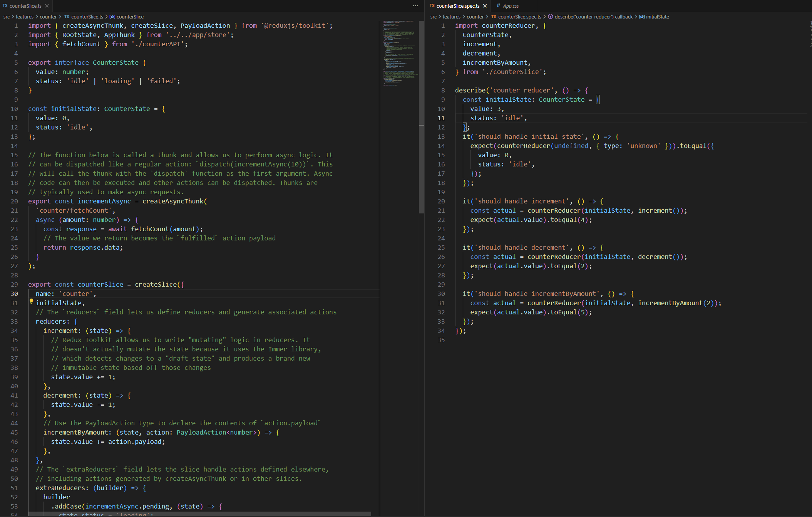The image size is (812, 517).
Task: Click the 'unknown' type string in right editor
Action: pyautogui.click(x=643, y=146)
